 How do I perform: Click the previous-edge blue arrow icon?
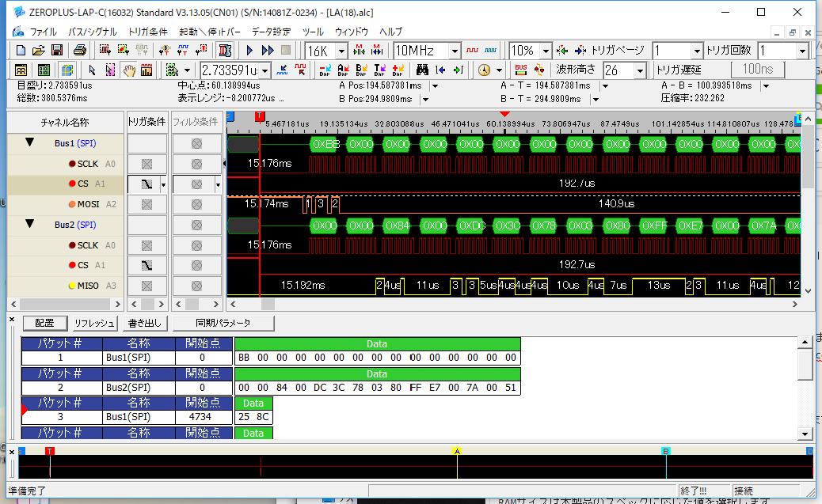pyautogui.click(x=441, y=70)
